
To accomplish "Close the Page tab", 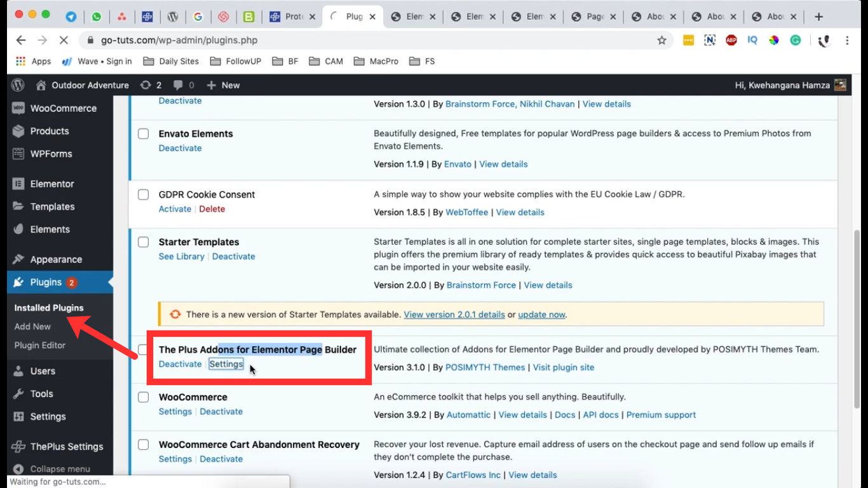I will click(x=613, y=17).
